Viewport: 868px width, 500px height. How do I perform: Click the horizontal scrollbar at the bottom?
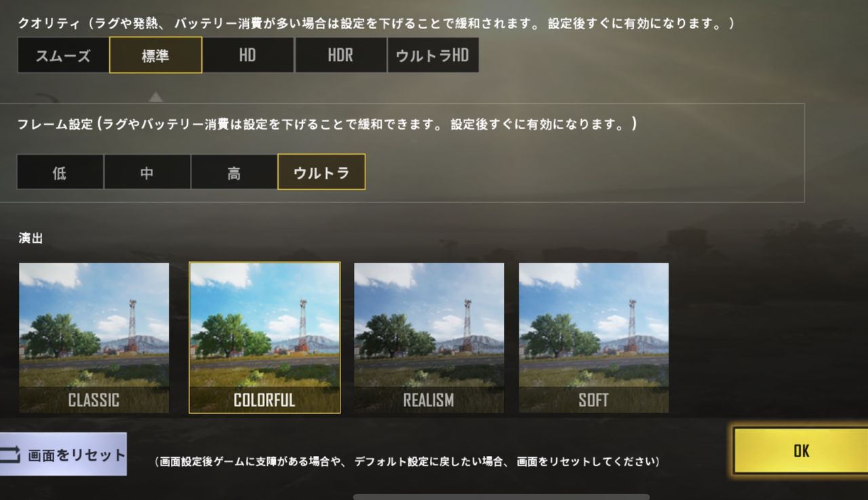click(x=501, y=497)
